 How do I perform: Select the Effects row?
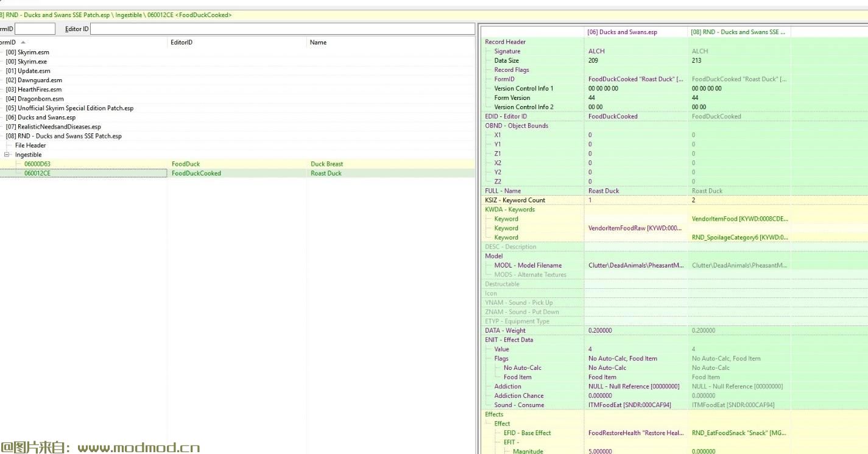[x=494, y=414]
